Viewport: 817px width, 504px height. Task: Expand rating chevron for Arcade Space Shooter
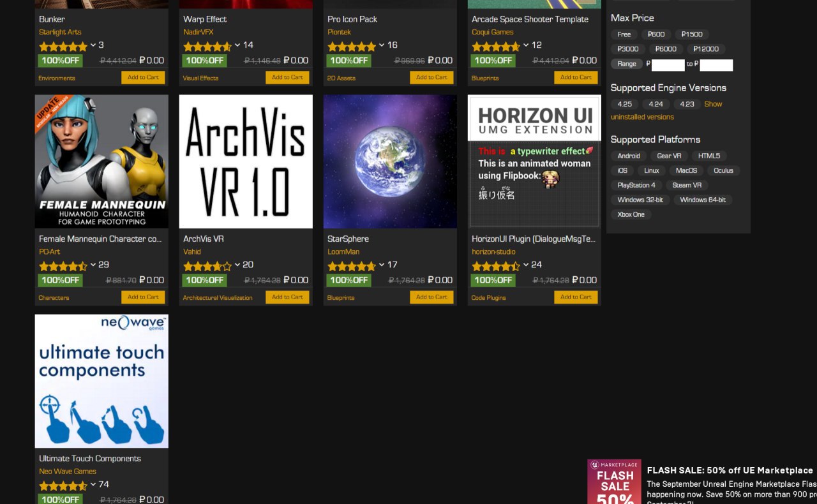click(x=526, y=45)
